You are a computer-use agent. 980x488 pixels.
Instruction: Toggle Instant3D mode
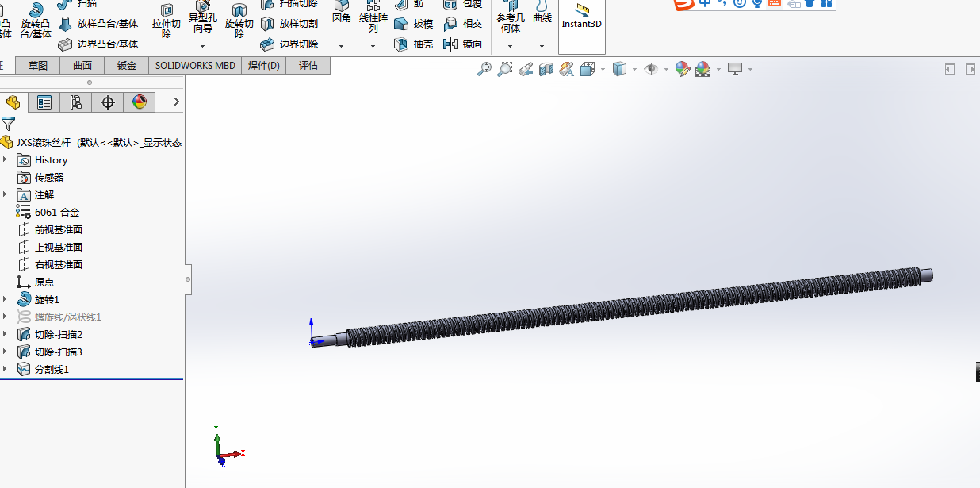[x=582, y=16]
